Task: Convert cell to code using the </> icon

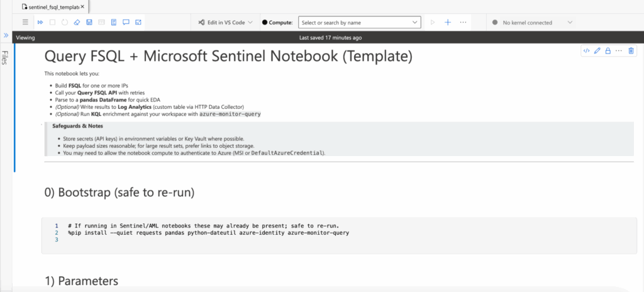Action: [587, 51]
